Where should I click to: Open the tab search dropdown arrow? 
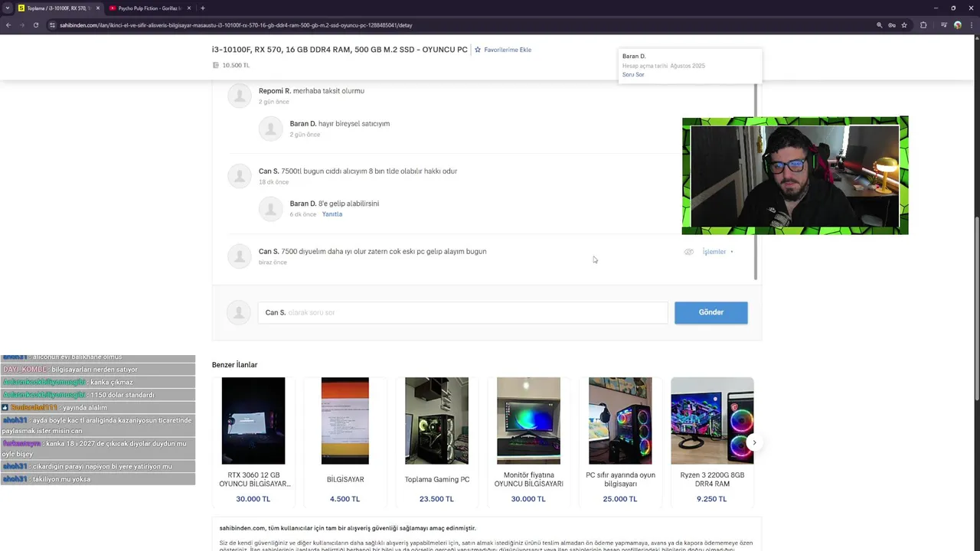coord(8,8)
